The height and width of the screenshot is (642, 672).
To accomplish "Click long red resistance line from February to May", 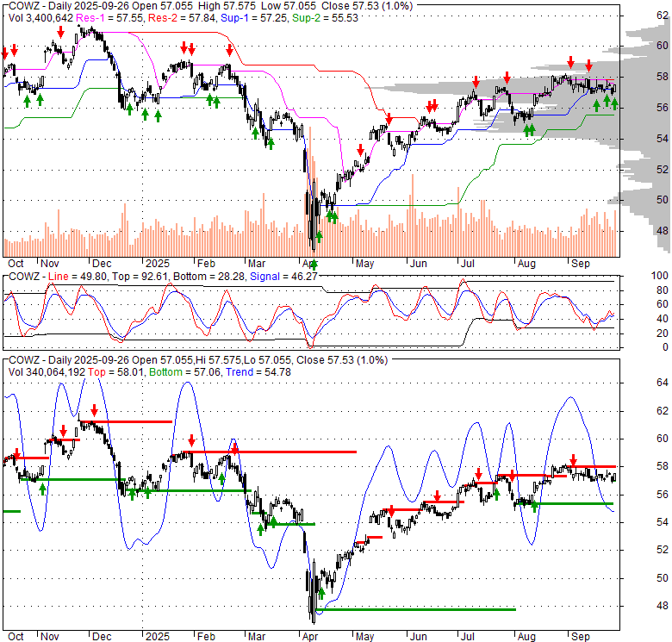I will point(269,452).
